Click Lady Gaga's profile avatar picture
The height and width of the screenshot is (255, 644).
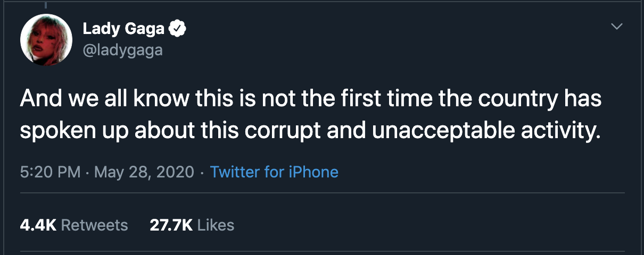click(46, 40)
